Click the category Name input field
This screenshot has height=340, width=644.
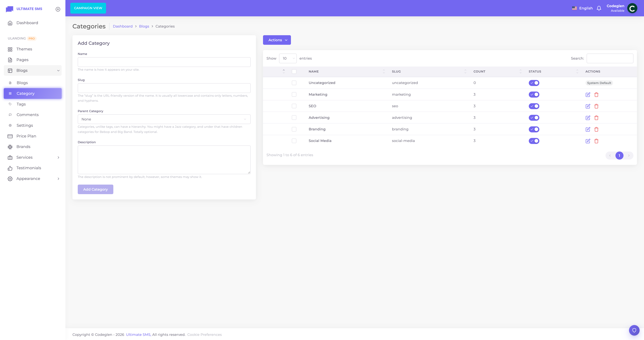pos(164,62)
